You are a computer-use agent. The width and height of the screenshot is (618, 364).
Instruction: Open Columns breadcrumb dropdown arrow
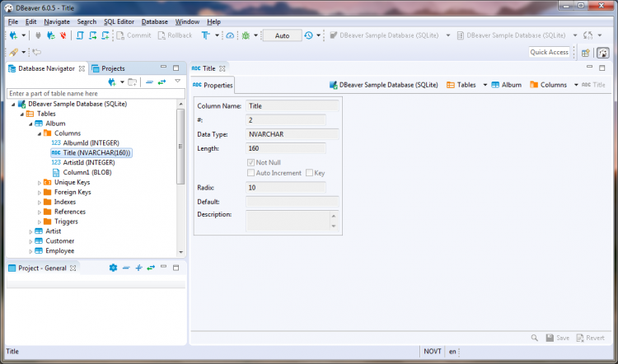(x=576, y=85)
